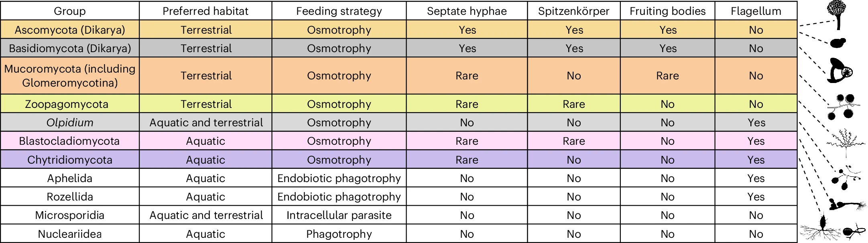This screenshot has width=868, height=243.
Task: Click the Mucoromycota (including Glomeromycotina) cell
Action: 70,76
